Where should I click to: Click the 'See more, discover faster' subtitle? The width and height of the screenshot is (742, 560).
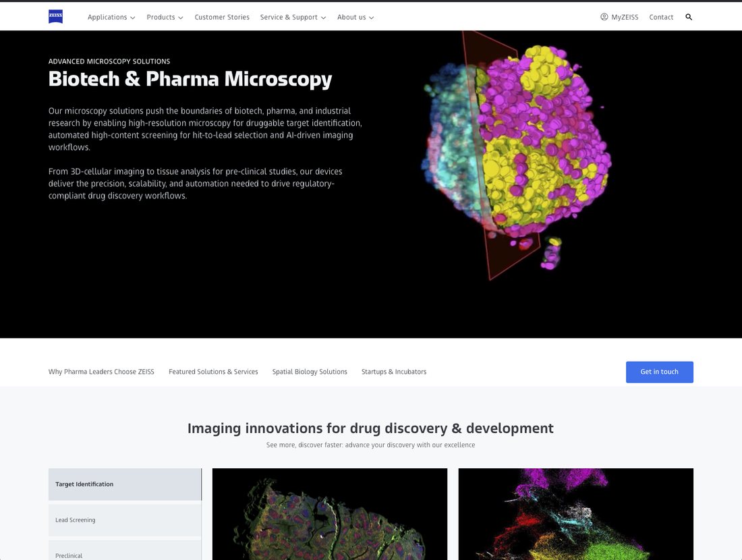370,445
